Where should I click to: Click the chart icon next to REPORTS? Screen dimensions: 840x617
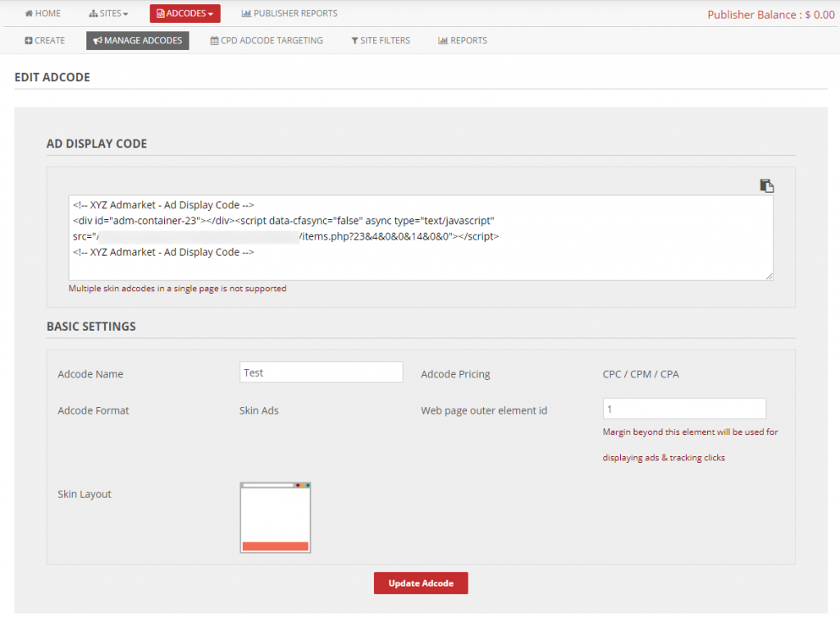click(x=442, y=40)
